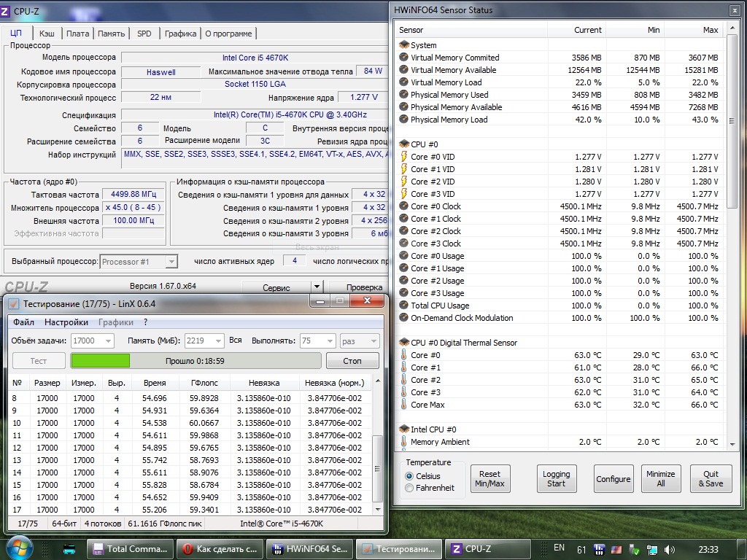Select the Fahrenheit radio button in HWiNFO
The height and width of the screenshot is (560, 747).
pyautogui.click(x=409, y=488)
